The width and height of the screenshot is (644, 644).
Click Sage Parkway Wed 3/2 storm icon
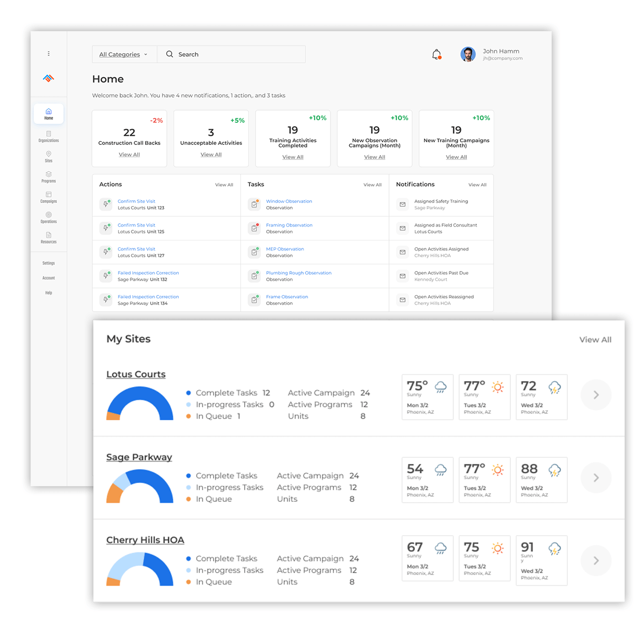click(554, 471)
